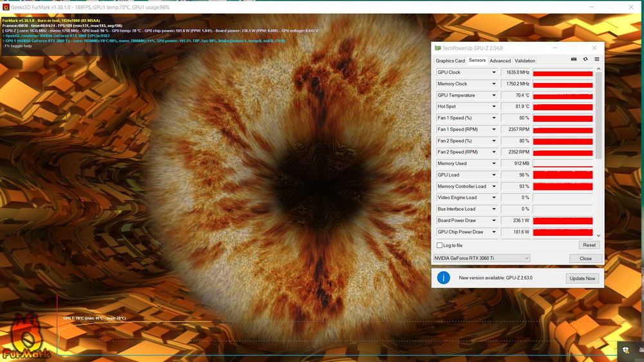The image size is (644, 362).
Task: Click blue info icon in update bar
Action: pos(444,278)
